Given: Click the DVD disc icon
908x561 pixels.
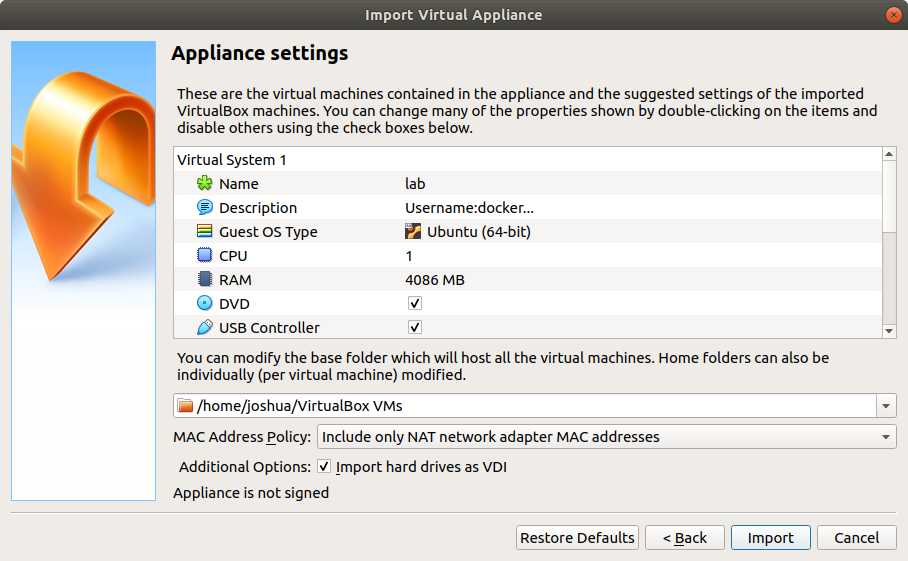Looking at the screenshot, I should pyautogui.click(x=204, y=303).
